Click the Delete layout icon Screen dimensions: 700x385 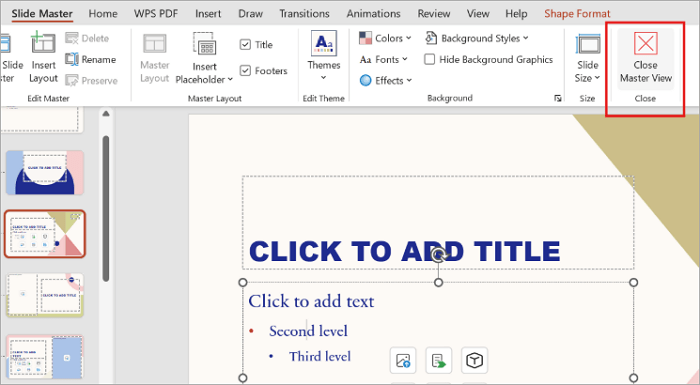click(x=72, y=38)
